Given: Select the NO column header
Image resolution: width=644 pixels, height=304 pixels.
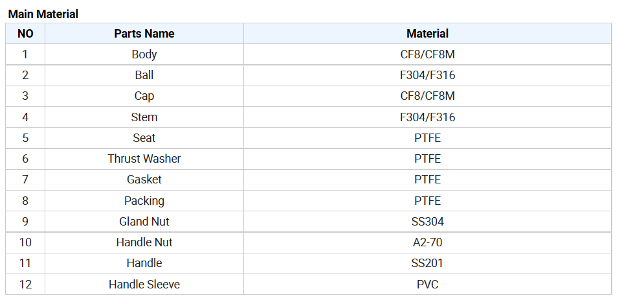Looking at the screenshot, I should tap(25, 34).
